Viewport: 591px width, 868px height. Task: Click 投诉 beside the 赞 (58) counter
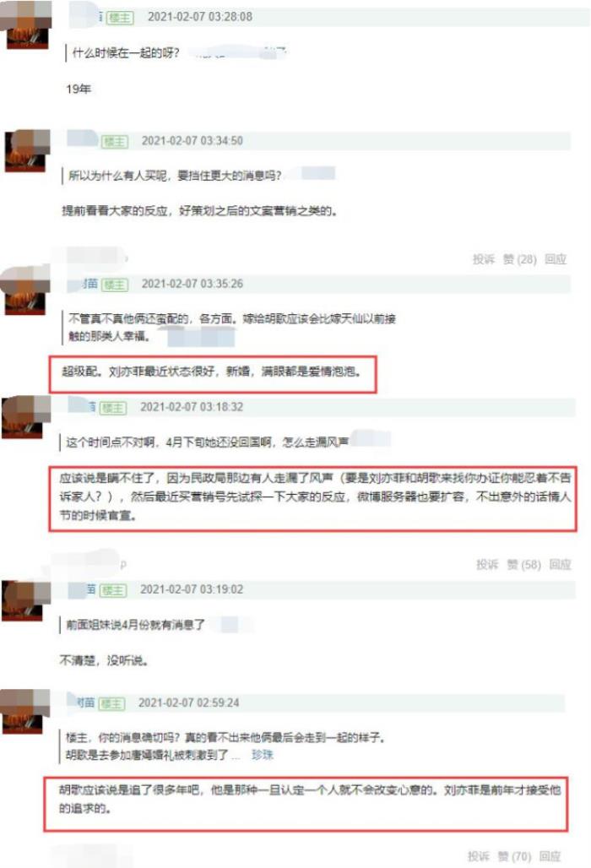coord(487,565)
